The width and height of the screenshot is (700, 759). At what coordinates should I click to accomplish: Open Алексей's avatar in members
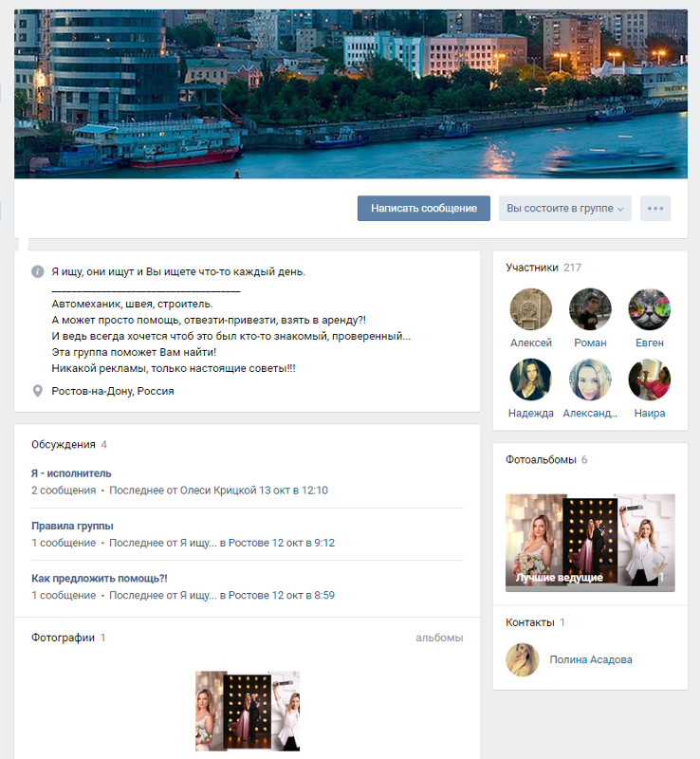(530, 309)
